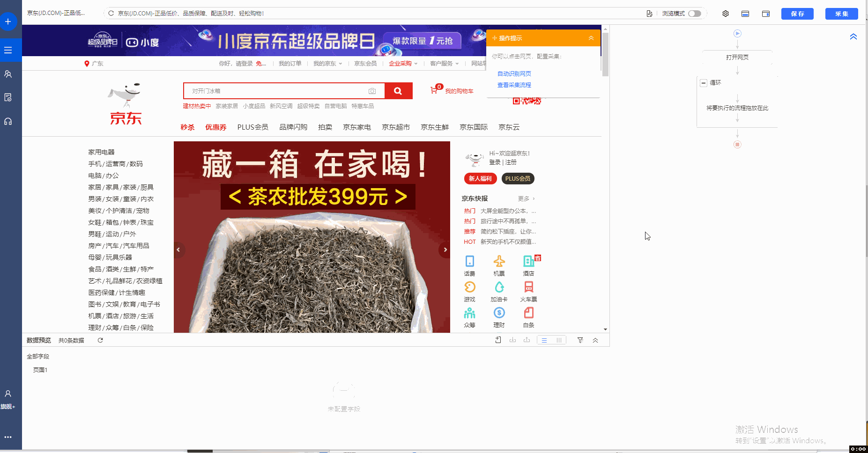Collapse the operation tips panel

click(591, 38)
